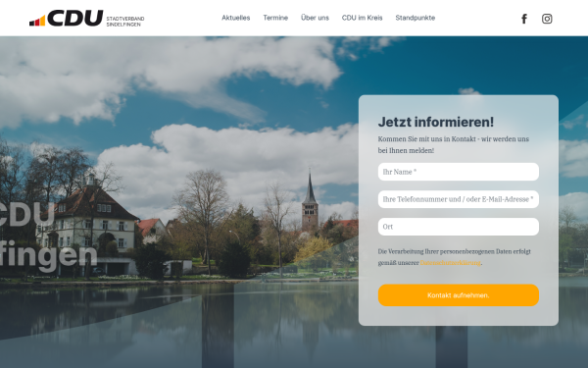588x368 pixels.
Task: Open the Datenschutzerklärung link
Action: click(450, 263)
